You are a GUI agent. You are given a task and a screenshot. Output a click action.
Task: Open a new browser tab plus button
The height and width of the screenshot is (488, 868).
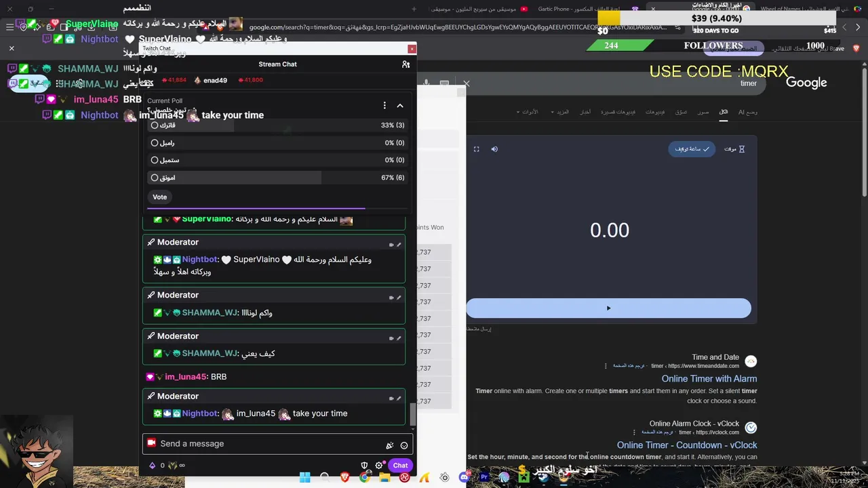pos(414,9)
